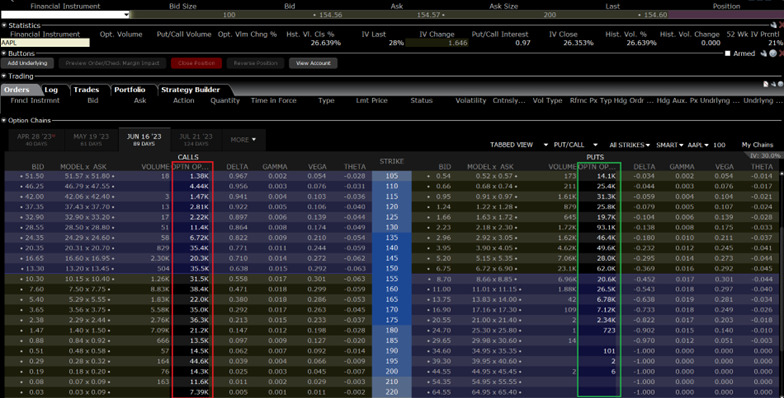
Task: Select the JUL 21 '23 expiration tab
Action: click(196, 140)
